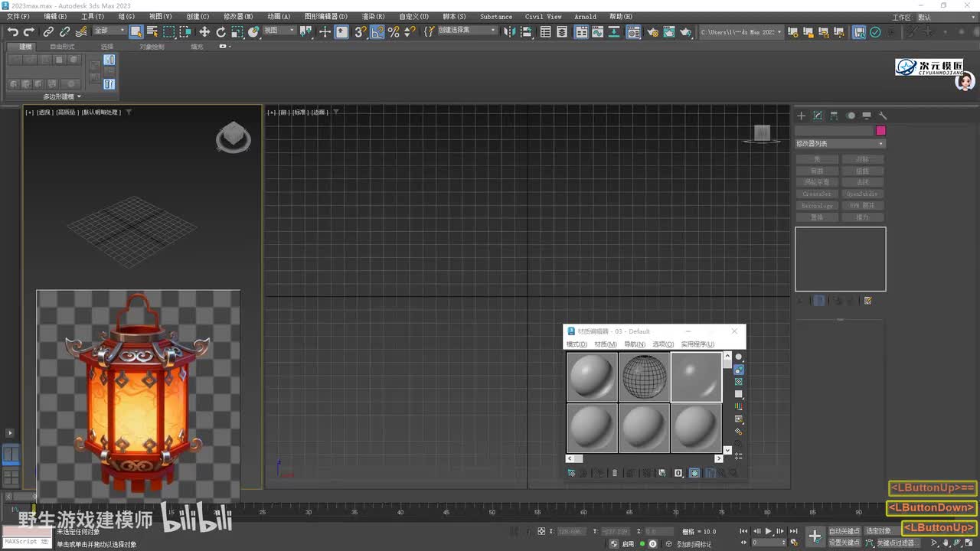Click the magenta object color swatch

click(x=880, y=131)
